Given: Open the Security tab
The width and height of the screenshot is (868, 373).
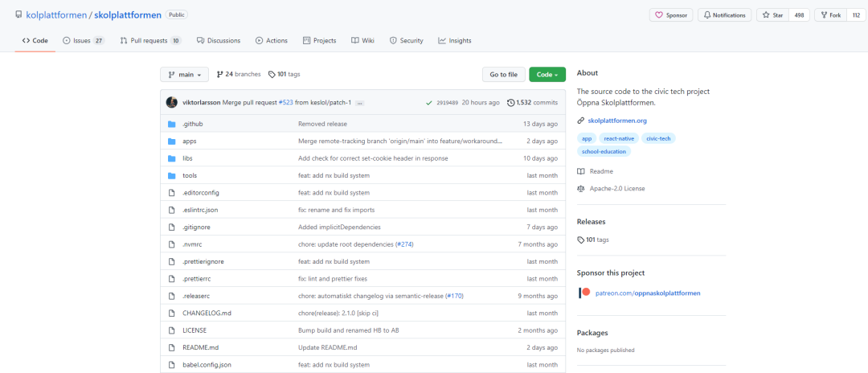Looking at the screenshot, I should (407, 40).
